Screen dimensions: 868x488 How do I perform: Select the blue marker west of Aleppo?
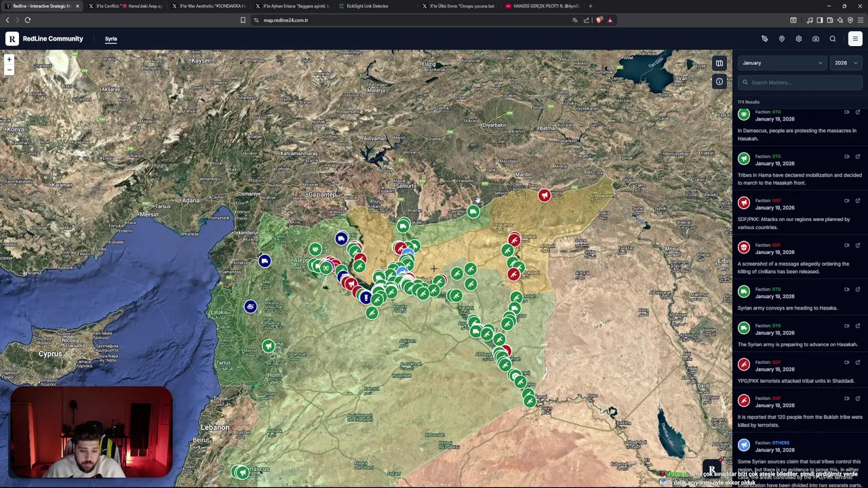pos(264,261)
